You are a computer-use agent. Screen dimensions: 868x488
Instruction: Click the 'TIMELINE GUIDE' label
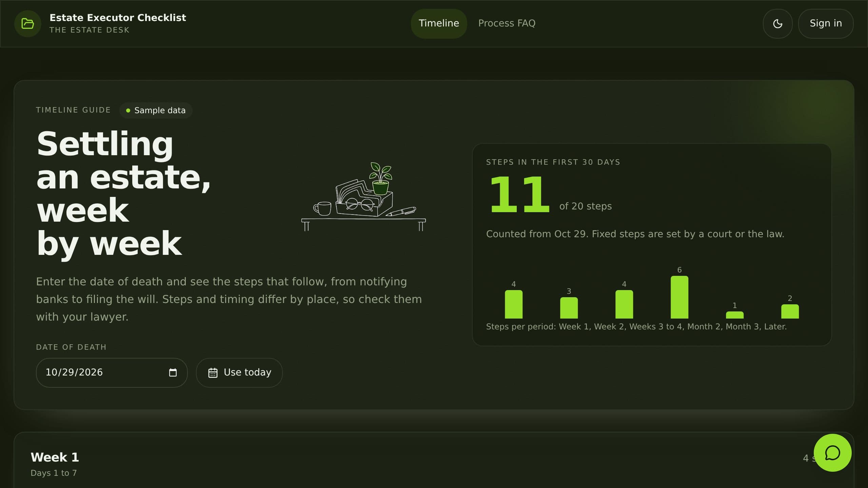click(73, 110)
